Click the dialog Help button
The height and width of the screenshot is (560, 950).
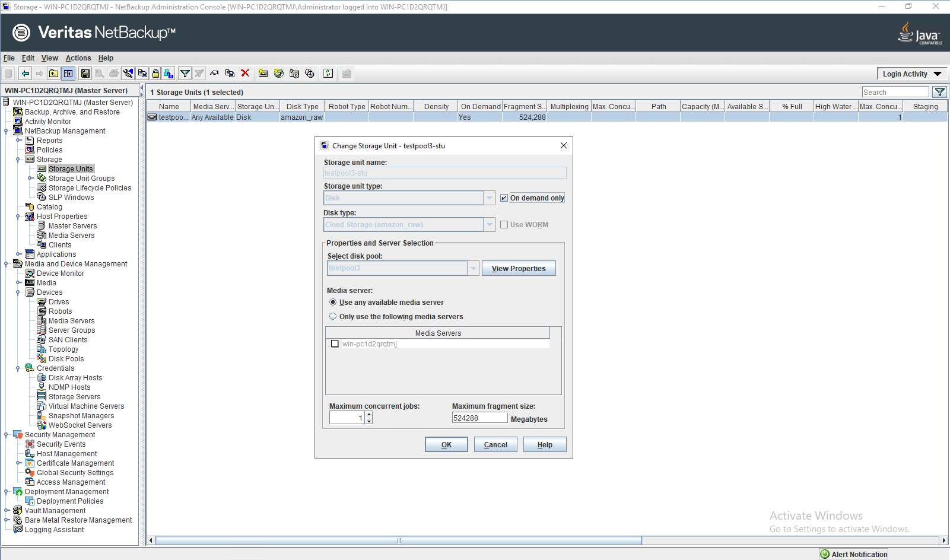coord(545,445)
